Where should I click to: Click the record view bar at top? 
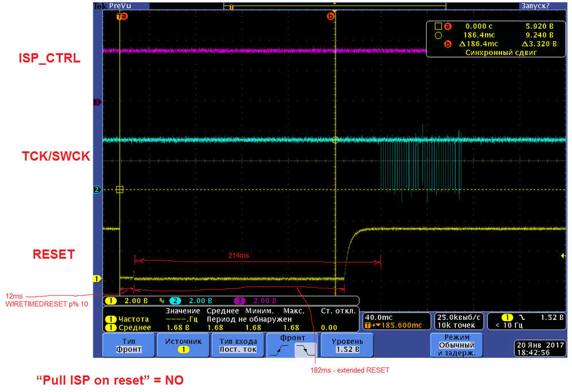[334, 6]
